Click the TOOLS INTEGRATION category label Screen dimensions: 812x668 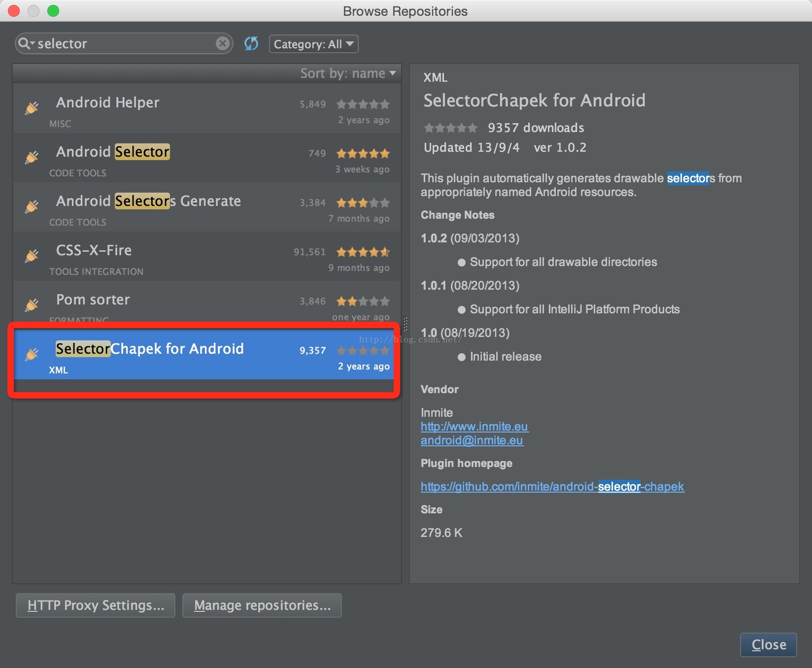point(97,271)
